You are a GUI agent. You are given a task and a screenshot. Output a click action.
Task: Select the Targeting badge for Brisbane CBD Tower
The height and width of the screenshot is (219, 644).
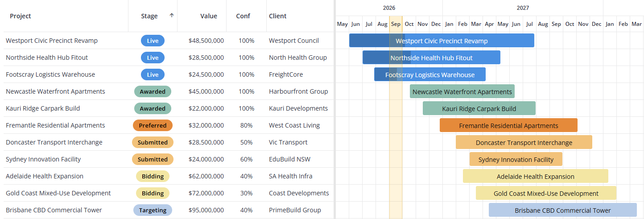pos(153,210)
